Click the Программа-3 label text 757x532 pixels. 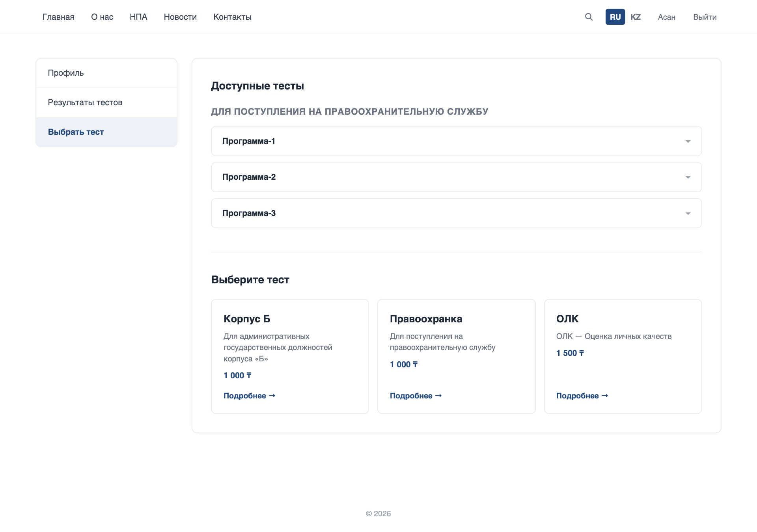(x=249, y=213)
